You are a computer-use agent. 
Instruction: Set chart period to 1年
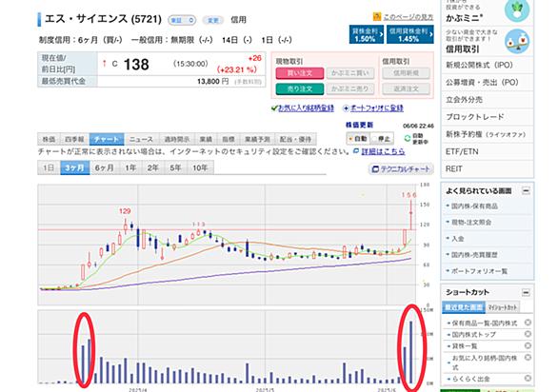tap(130, 167)
